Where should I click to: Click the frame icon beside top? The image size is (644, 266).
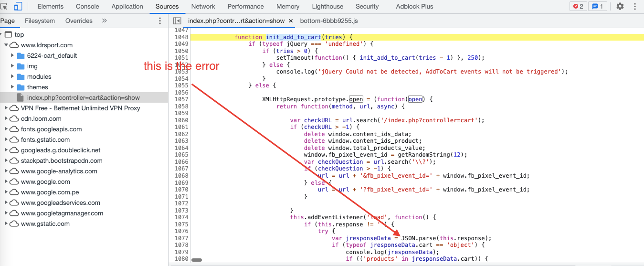coord(9,34)
